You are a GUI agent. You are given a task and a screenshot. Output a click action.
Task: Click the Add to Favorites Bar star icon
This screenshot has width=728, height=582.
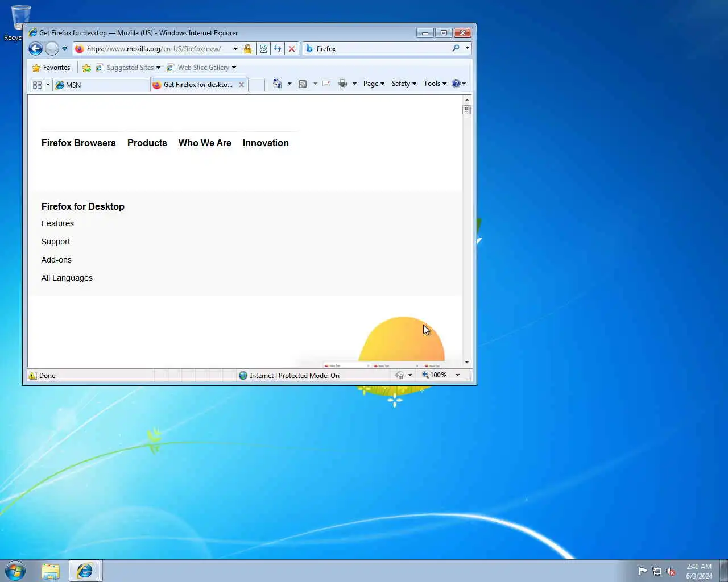click(86, 68)
